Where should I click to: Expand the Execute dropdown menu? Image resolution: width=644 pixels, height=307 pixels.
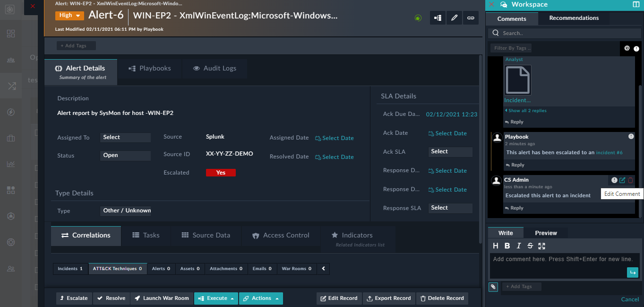tap(216, 298)
